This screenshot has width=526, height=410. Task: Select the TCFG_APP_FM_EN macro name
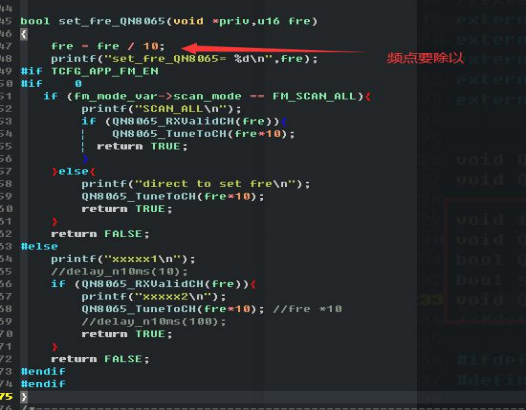tap(105, 71)
